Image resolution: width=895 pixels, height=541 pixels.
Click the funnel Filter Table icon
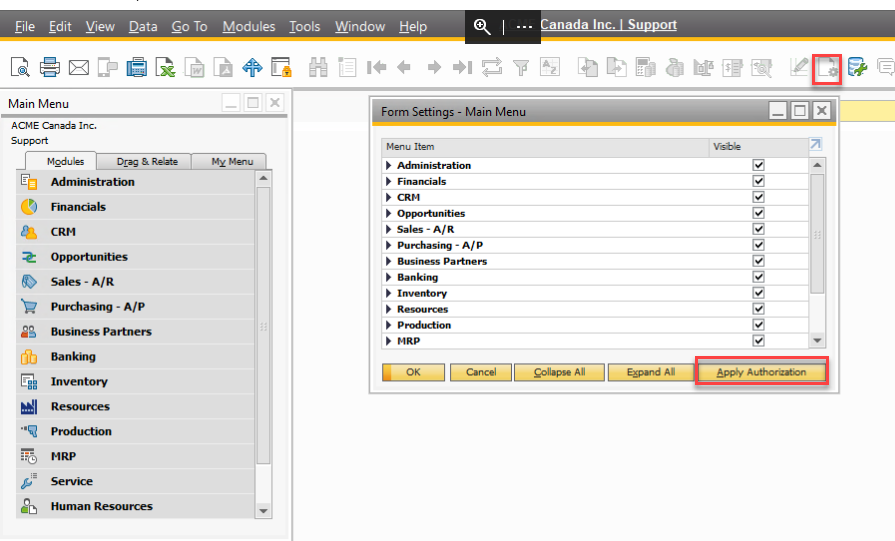[x=521, y=67]
